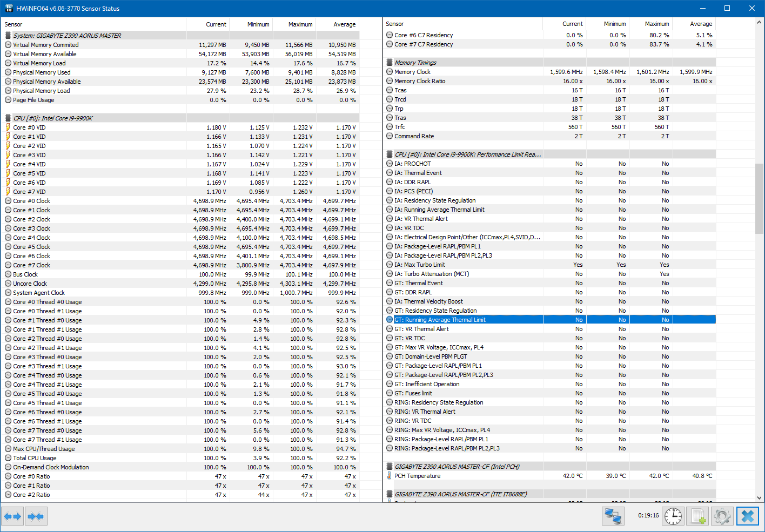Image resolution: width=765 pixels, height=532 pixels.
Task: Start logging with the document plus icon
Action: 698,516
